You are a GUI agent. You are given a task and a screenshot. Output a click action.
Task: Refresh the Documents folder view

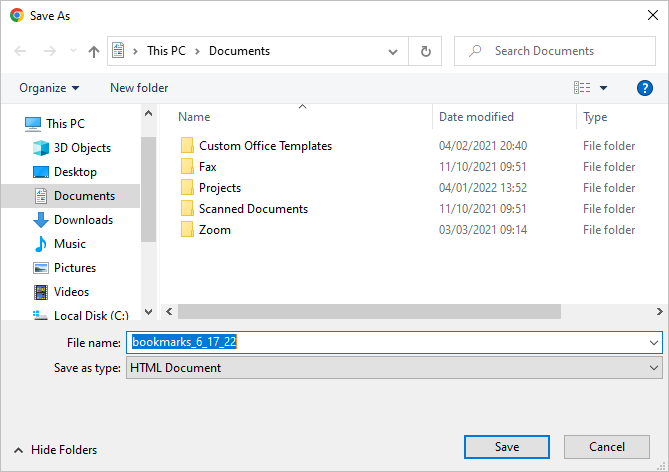[426, 51]
